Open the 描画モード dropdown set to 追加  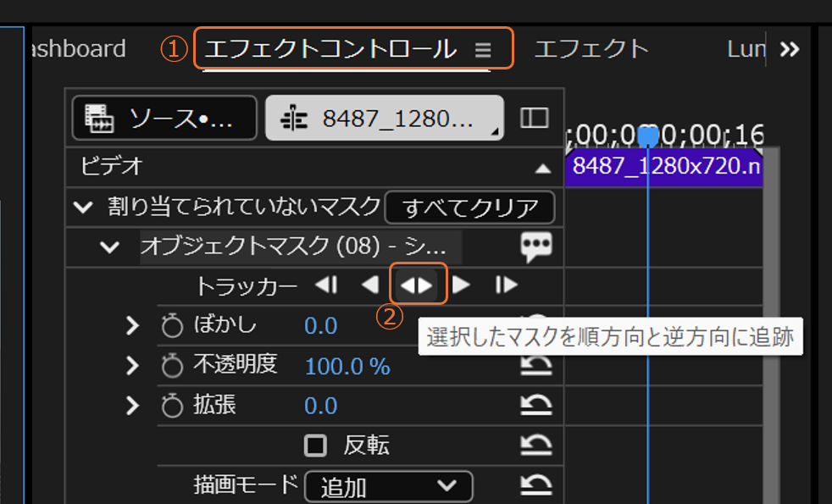388,486
